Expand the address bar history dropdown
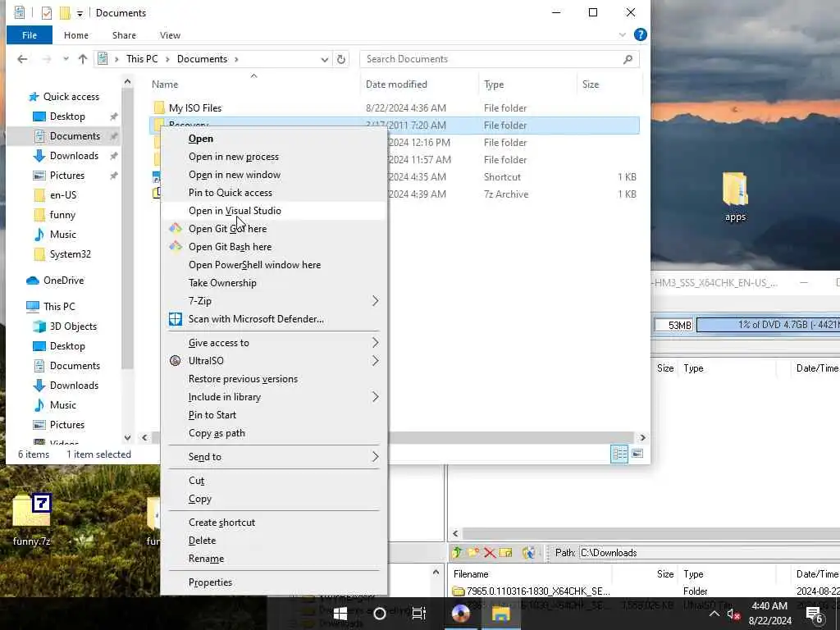The image size is (840, 630). (325, 59)
